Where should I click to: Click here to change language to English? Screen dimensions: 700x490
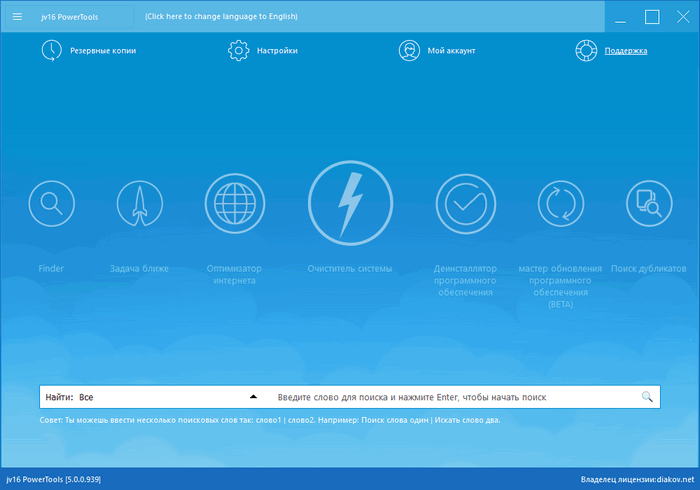221,17
